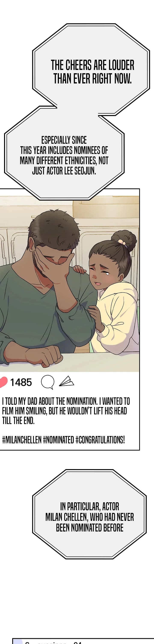View the 1485 likes count
Screen dimensions: 154x644
coord(21,382)
